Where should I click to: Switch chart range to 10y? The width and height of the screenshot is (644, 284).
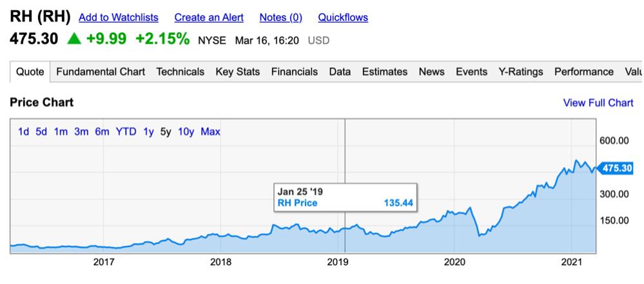[186, 132]
